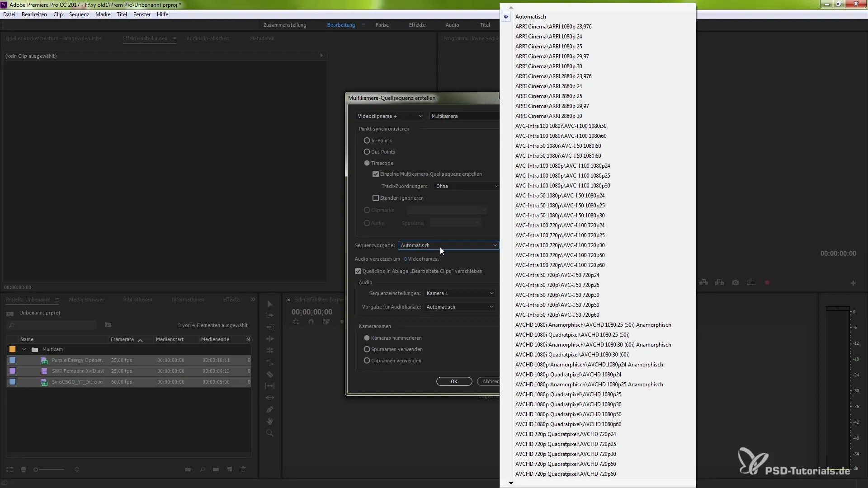Screen dimensions: 868x488
Task: Click purple label swatch of SWR Fernsehn
Action: [12, 371]
